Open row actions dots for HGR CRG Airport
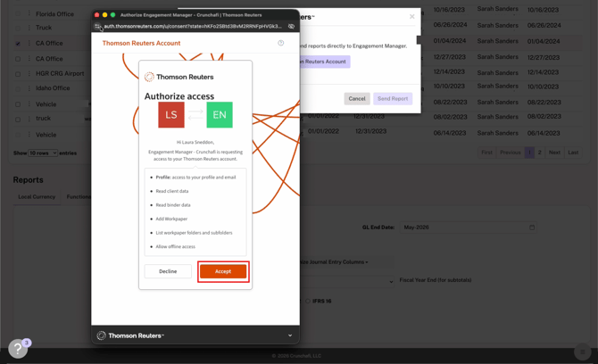 click(29, 73)
